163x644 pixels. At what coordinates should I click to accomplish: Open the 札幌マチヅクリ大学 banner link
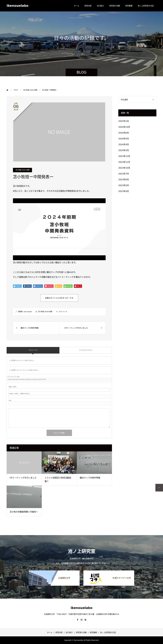coord(109,578)
